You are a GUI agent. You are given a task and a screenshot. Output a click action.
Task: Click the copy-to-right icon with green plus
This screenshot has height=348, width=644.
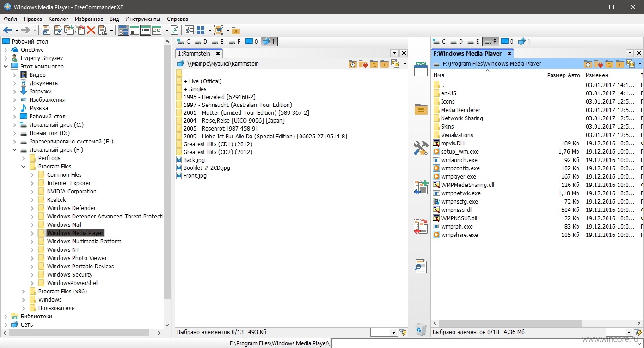pyautogui.click(x=421, y=187)
